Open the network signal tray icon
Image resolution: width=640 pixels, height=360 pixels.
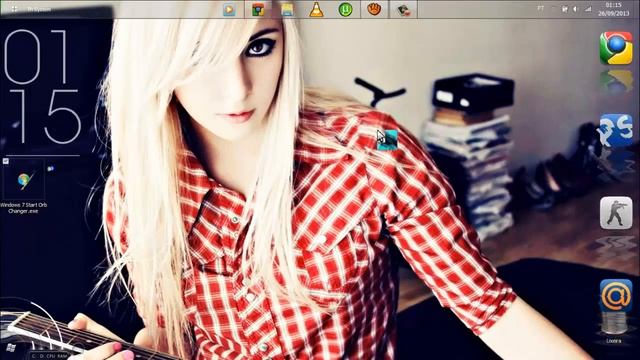[588, 9]
